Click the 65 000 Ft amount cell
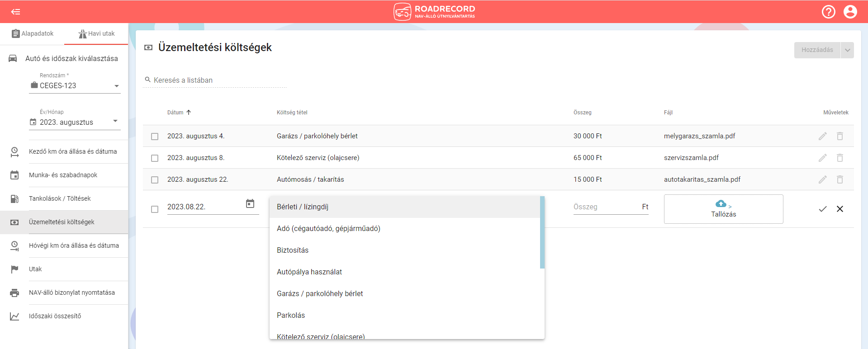The height and width of the screenshot is (349, 868). coord(588,158)
